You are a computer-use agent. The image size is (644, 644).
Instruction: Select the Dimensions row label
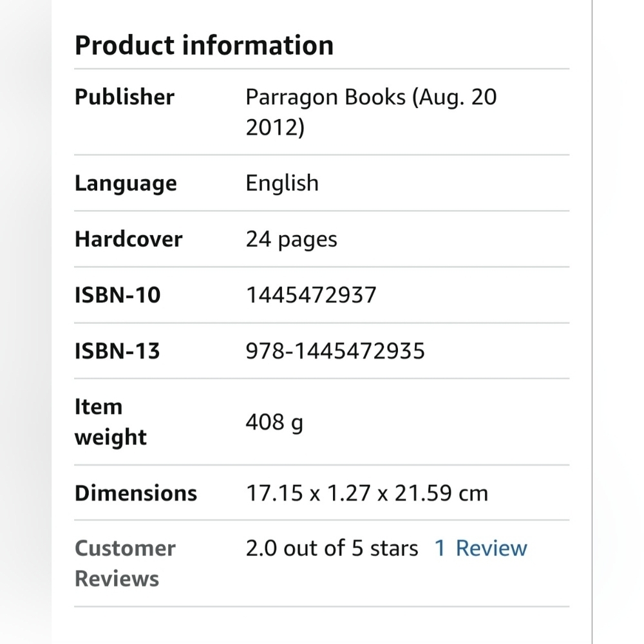[136, 493]
